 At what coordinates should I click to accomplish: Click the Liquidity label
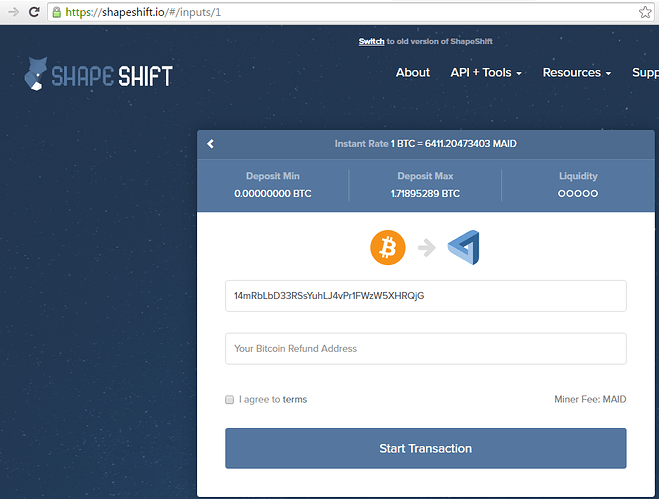(x=578, y=176)
